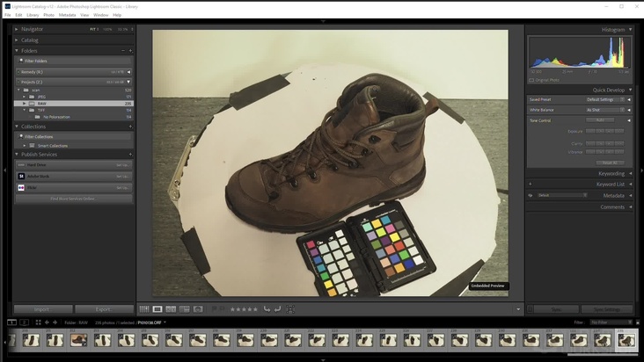Open Saved Preset Default Settings dropdown
Viewport: 644px width, 362px height.
[x=605, y=99]
